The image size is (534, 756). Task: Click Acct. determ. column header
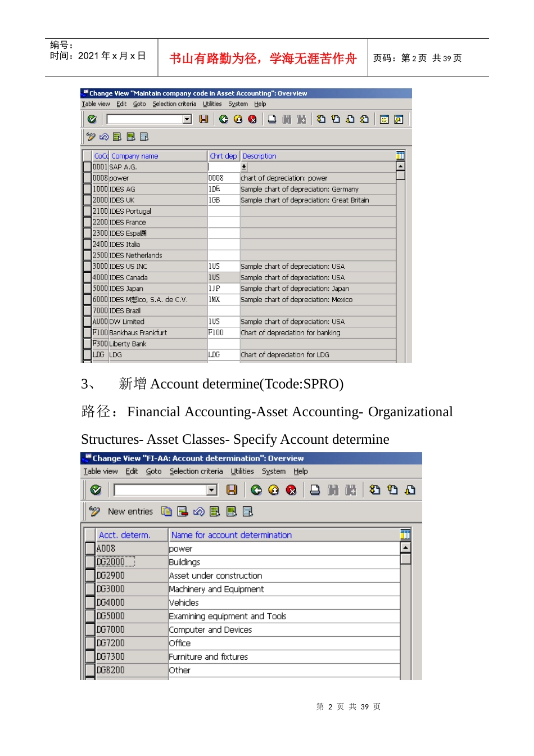132,535
